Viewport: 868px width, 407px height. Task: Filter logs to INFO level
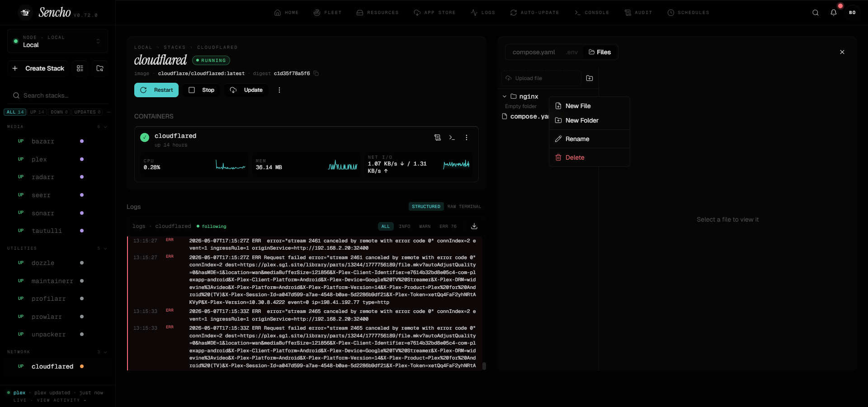(x=405, y=227)
